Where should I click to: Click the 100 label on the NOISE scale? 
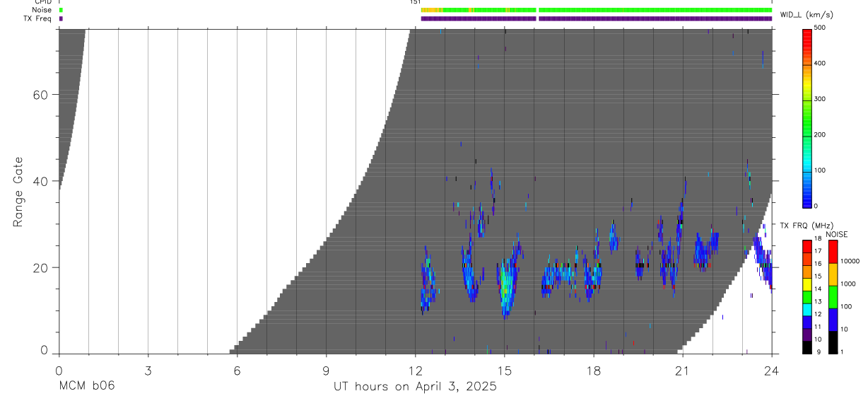848,306
